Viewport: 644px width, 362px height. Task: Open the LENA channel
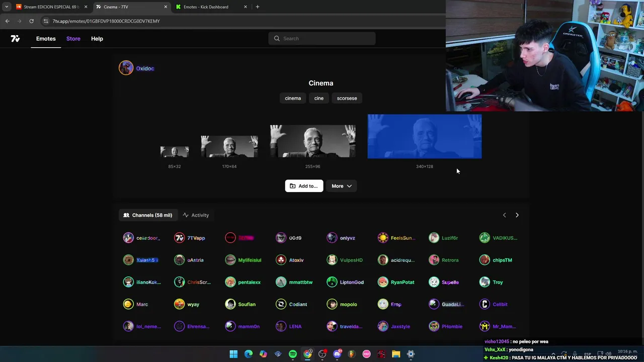(x=289, y=326)
